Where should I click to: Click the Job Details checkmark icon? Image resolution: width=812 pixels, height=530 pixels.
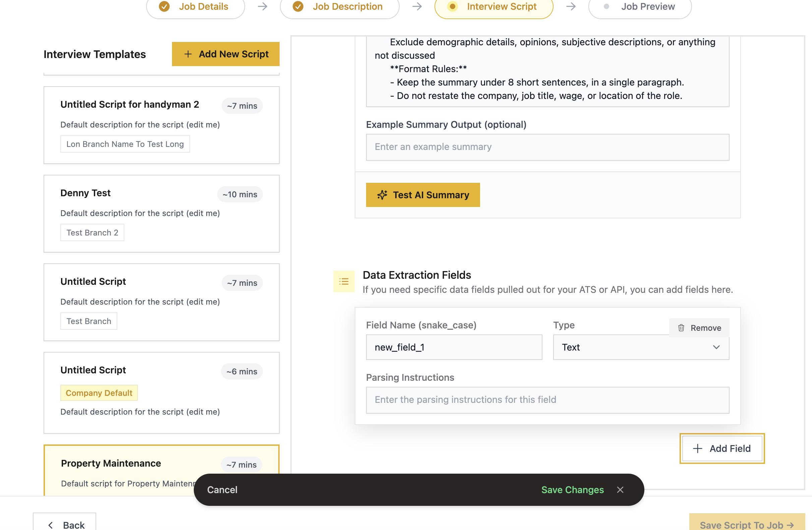tap(165, 6)
